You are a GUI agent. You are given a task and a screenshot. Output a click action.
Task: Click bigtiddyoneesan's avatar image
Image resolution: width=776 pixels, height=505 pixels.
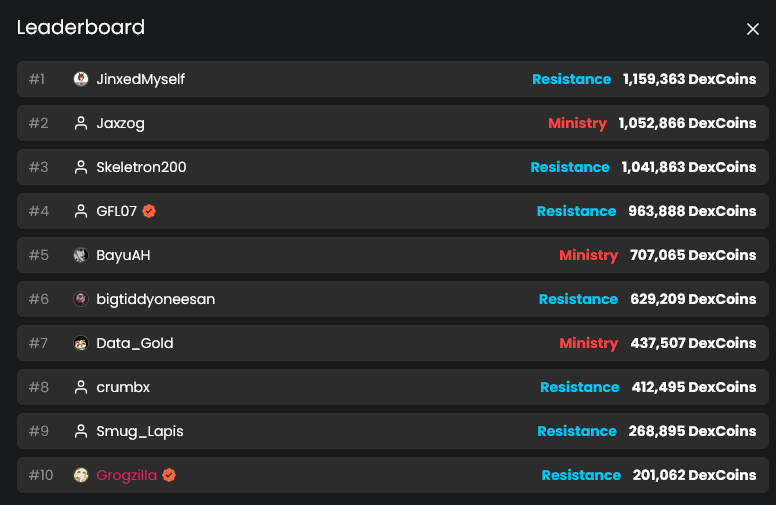tap(81, 299)
